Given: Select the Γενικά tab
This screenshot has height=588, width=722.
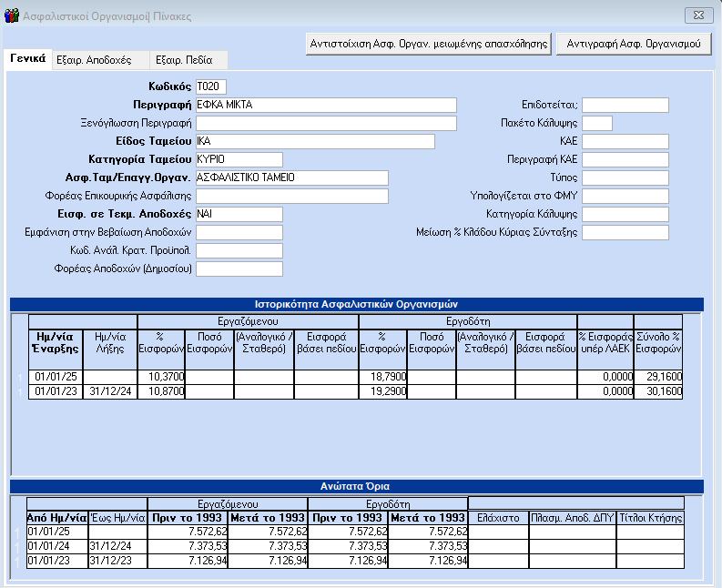Looking at the screenshot, I should tap(27, 59).
